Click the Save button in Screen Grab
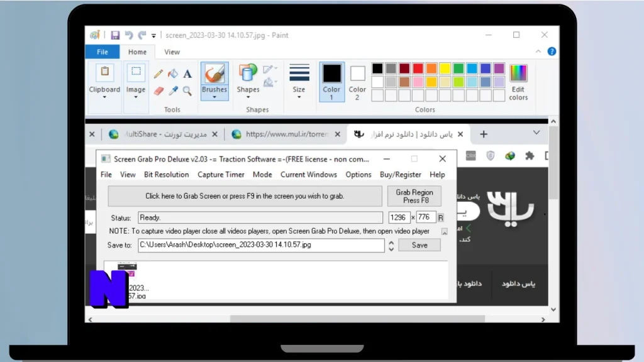Screen dimensions: 644x362 click(419, 245)
